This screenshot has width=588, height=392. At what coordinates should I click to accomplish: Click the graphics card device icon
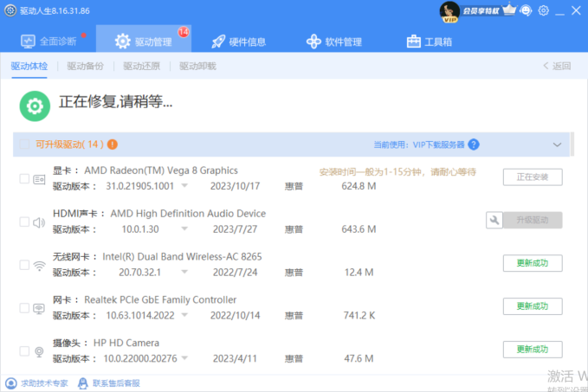pyautogui.click(x=39, y=179)
